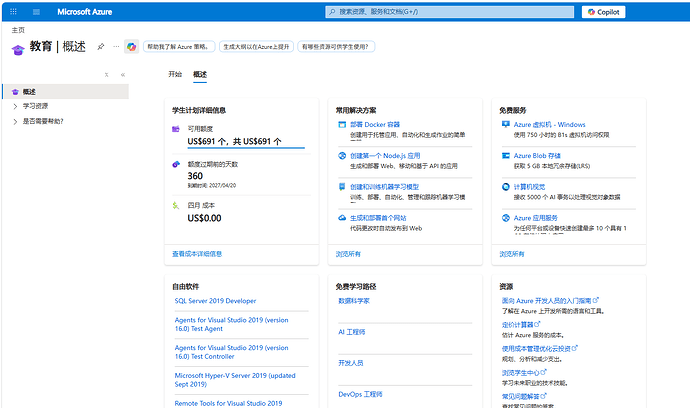Open Remote Tools for Visual Studio 2019
Image resolution: width=690 pixels, height=408 pixels.
click(x=228, y=403)
